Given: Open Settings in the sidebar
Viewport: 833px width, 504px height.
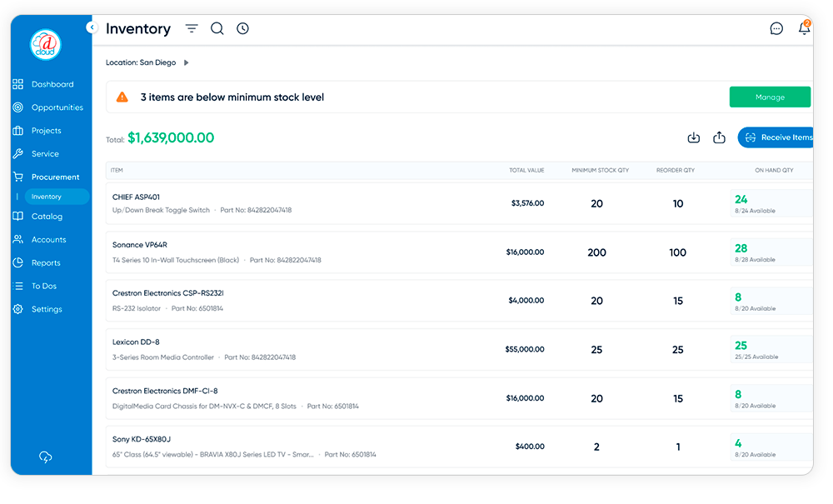Looking at the screenshot, I should click(47, 310).
